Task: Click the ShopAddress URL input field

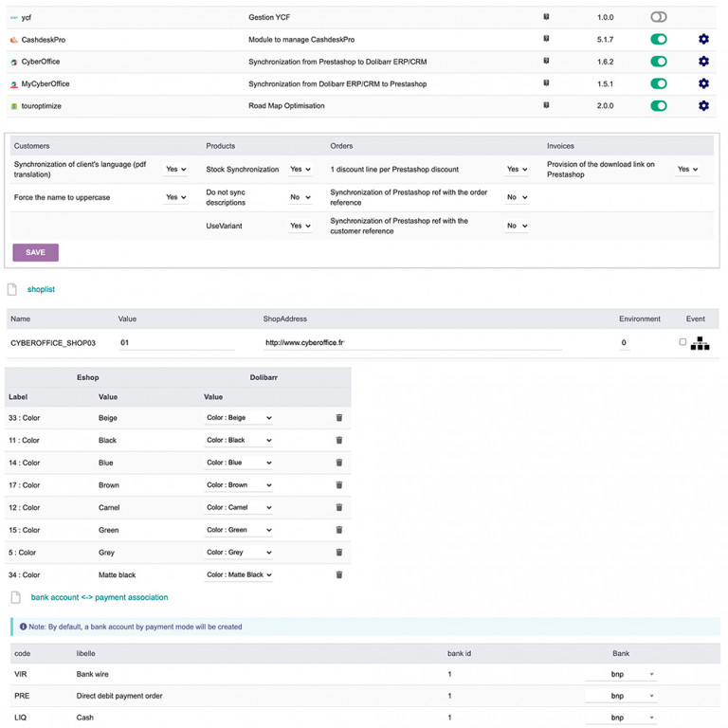Action: tap(412, 343)
